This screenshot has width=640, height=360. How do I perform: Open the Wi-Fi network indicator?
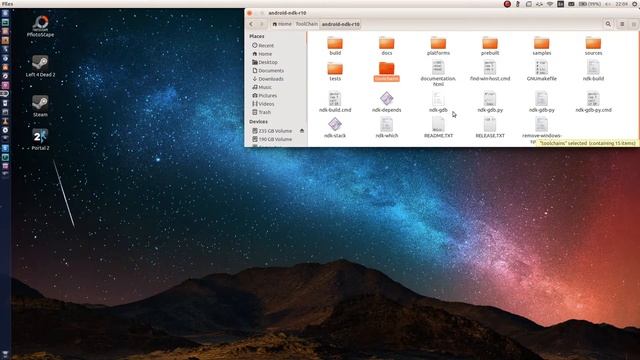point(550,4)
